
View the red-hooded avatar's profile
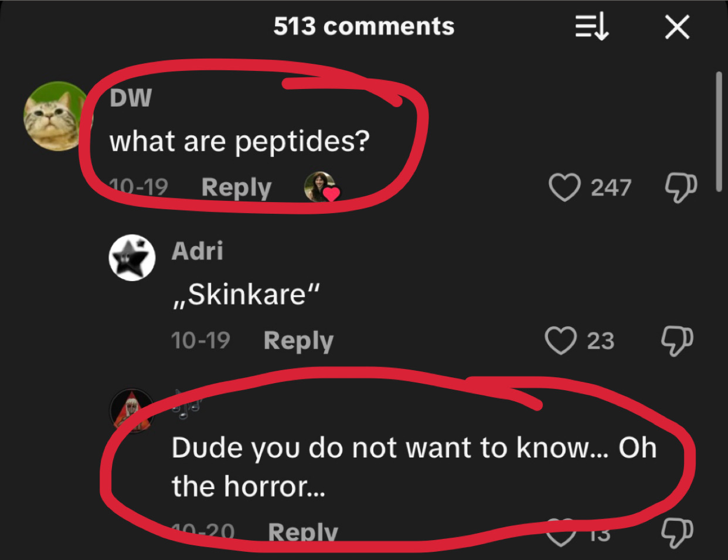tap(132, 410)
